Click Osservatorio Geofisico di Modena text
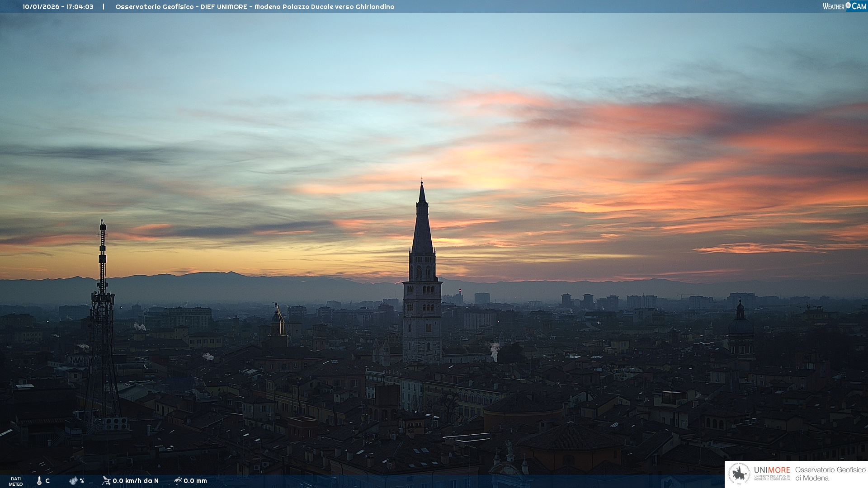 click(830, 474)
